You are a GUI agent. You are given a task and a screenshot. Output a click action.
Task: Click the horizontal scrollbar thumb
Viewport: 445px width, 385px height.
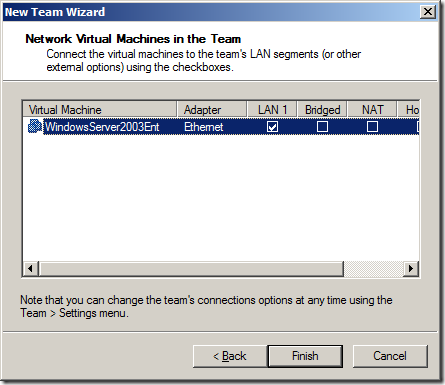pos(191,268)
